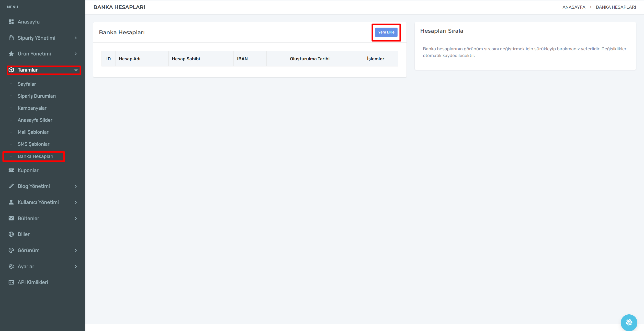Open the floating settings gear button
The width and height of the screenshot is (644, 331).
(629, 322)
